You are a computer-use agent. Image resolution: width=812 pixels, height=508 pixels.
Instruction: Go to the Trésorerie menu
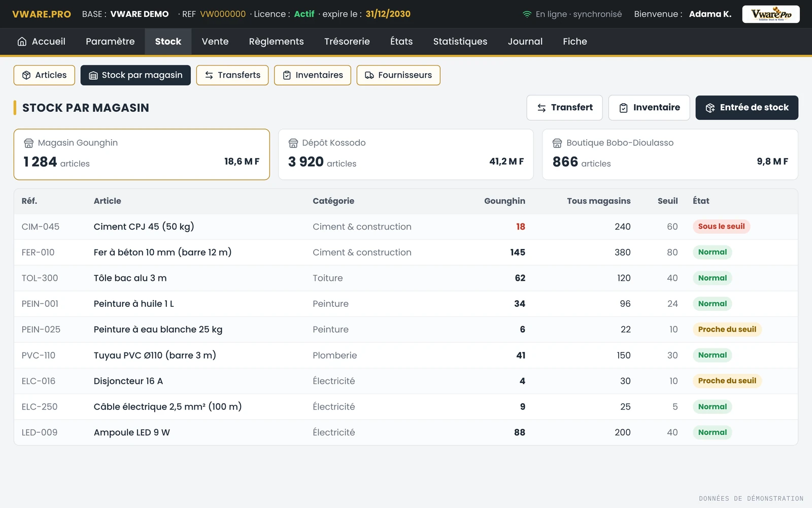347,42
